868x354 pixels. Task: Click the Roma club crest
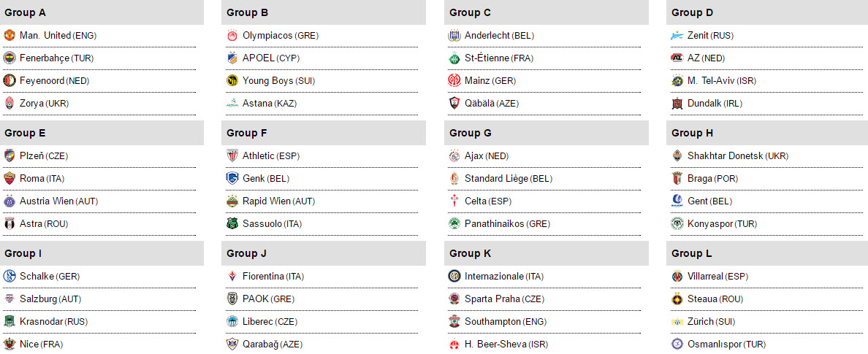9,179
